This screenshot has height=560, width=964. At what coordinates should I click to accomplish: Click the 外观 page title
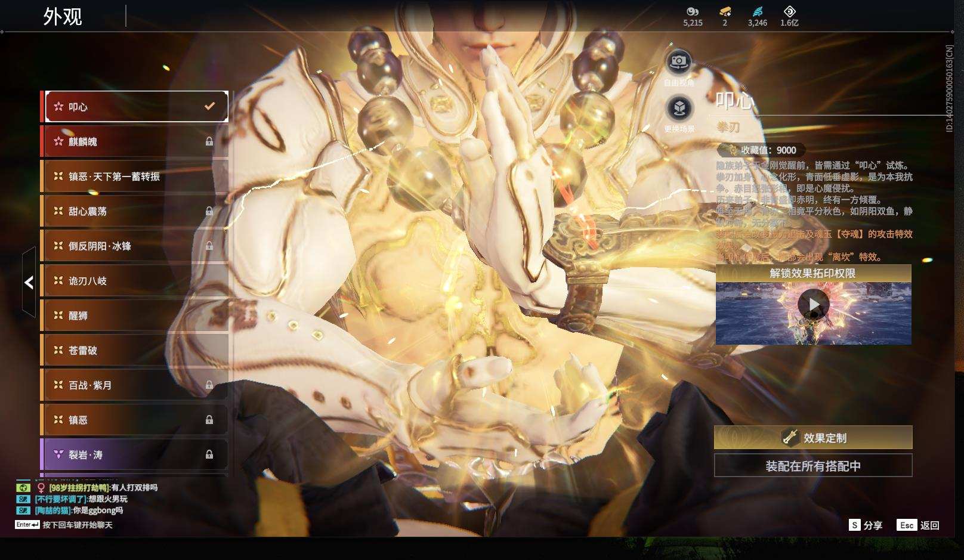(63, 16)
